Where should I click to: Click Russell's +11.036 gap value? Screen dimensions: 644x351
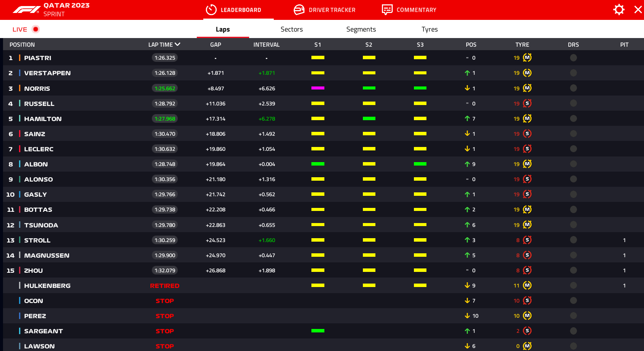tap(215, 104)
